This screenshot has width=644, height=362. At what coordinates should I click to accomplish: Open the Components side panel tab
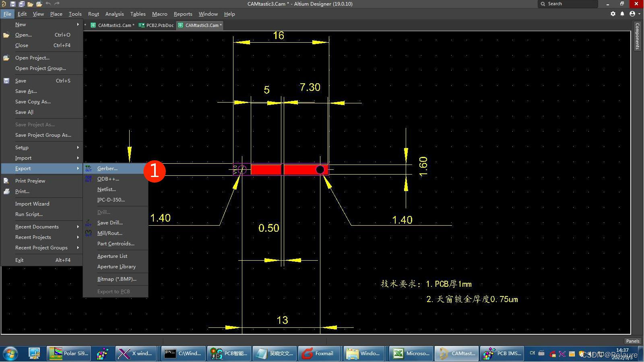(637, 36)
